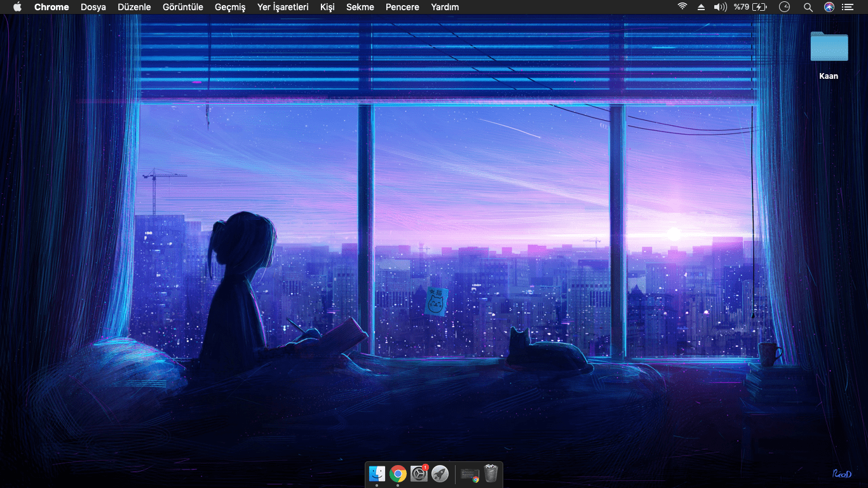Restore the minimized Chrome window in Dock
Screen dimensions: 868x488
[x=470, y=474]
